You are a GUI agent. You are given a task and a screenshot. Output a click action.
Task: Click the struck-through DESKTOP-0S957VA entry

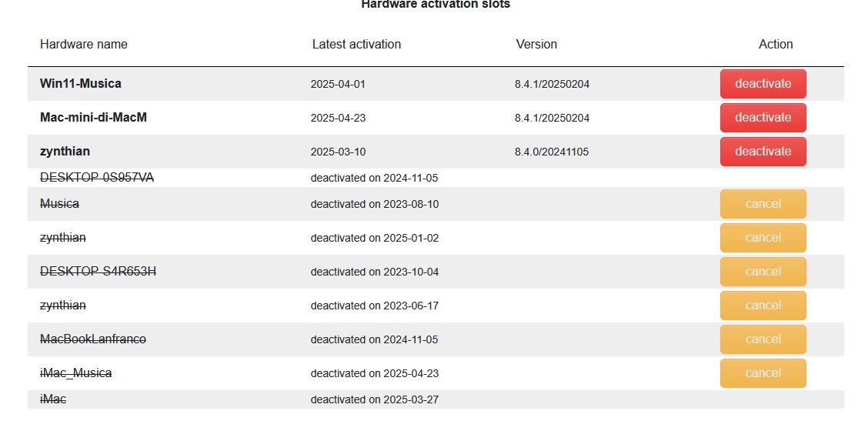click(97, 177)
